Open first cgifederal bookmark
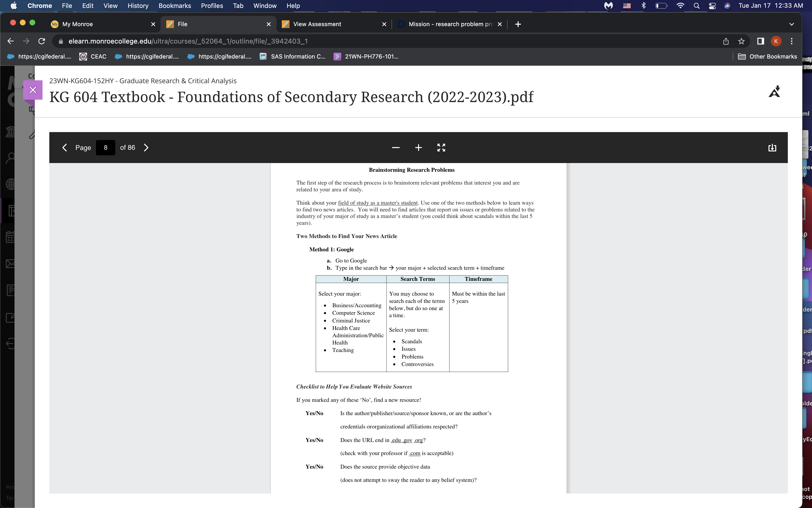 [x=39, y=56]
